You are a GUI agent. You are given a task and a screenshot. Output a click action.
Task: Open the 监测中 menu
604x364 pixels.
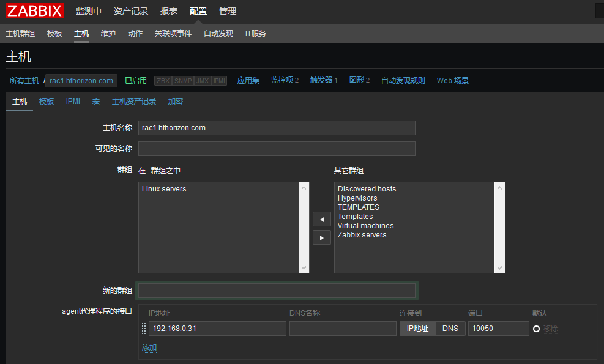(89, 11)
